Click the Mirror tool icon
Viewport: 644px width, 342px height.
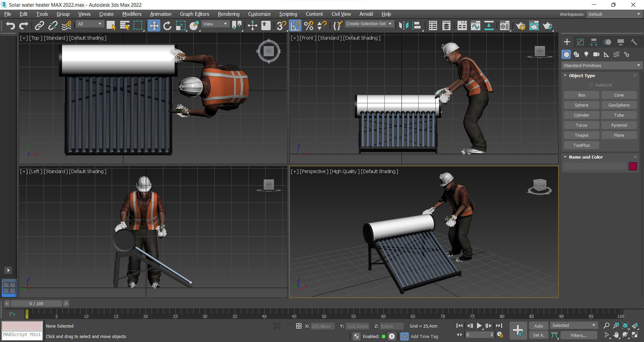coord(404,26)
